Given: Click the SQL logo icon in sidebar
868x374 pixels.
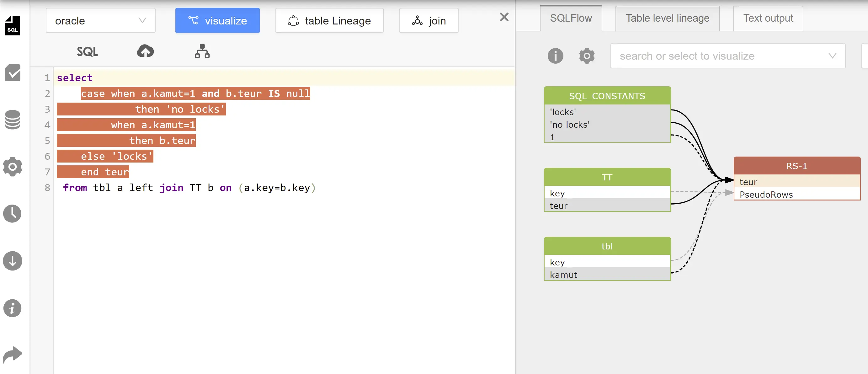Looking at the screenshot, I should pos(13,25).
